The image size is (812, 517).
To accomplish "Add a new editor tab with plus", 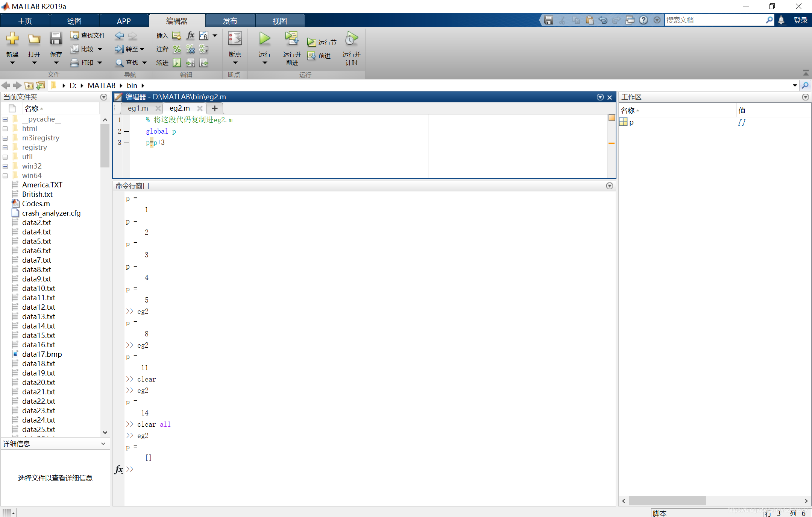I will pos(215,108).
